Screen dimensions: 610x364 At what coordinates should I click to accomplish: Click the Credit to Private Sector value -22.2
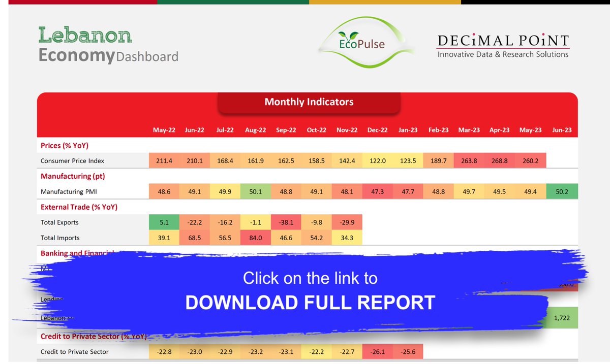316,351
